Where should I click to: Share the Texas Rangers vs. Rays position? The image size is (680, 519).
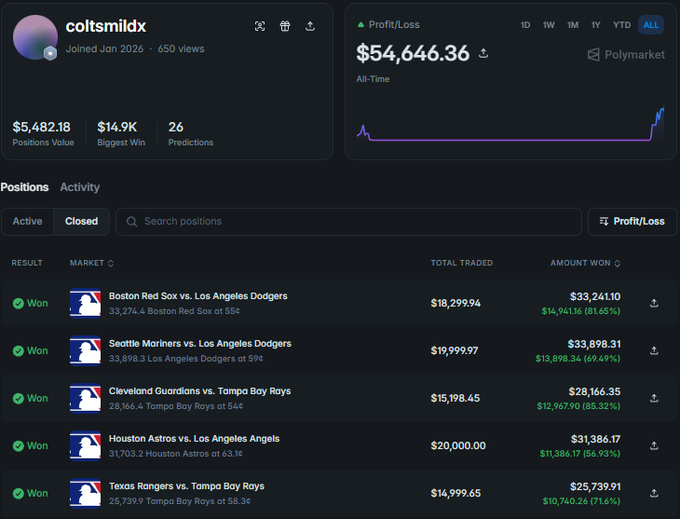point(654,493)
